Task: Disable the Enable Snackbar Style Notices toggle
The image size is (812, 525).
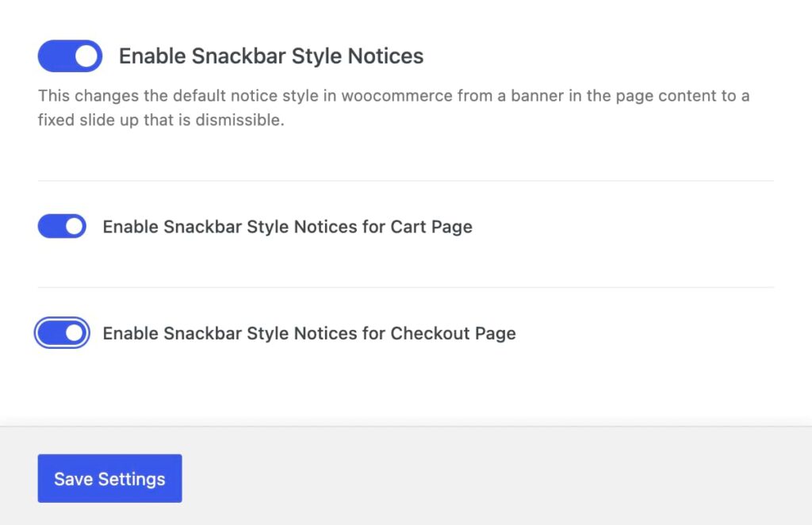Action: pos(70,56)
